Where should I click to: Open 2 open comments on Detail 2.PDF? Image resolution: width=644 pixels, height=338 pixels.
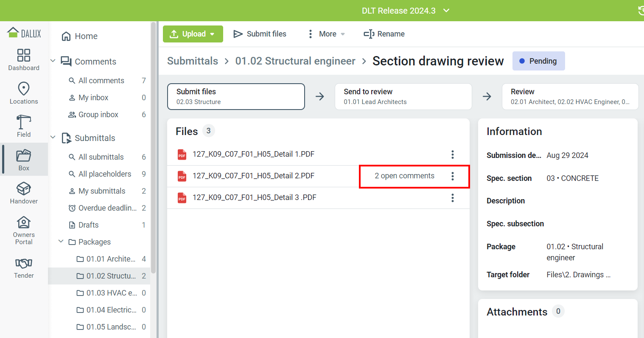point(404,176)
